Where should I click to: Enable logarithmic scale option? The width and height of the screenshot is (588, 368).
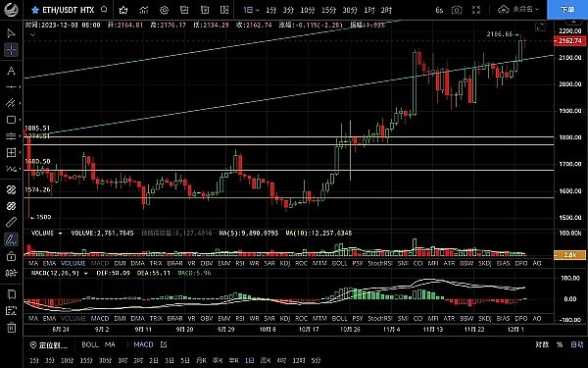coord(542,344)
